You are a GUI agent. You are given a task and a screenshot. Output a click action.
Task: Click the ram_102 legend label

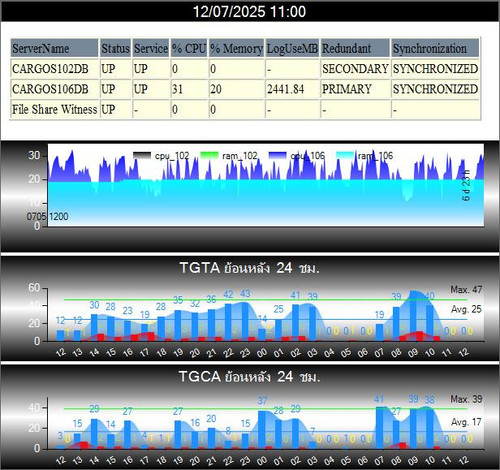tap(240, 156)
